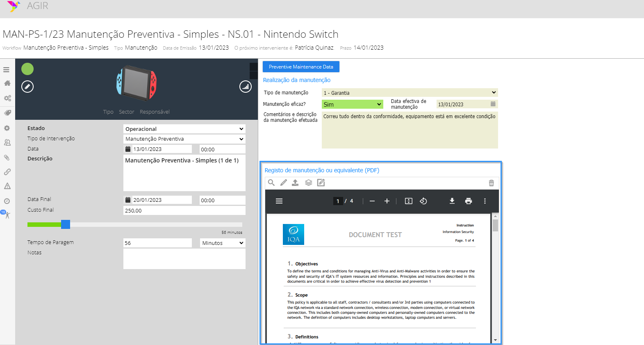
Task: Zoom in PDF with plus button
Action: coord(387,201)
